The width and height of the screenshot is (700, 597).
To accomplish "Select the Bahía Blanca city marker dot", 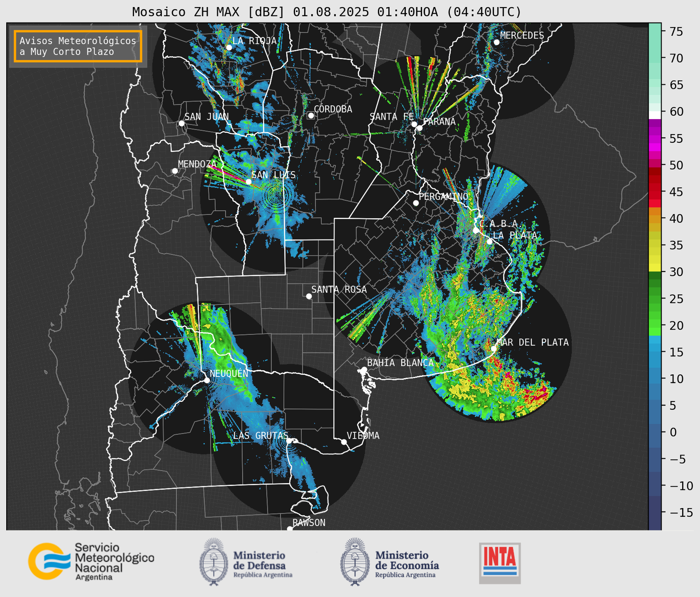I will [x=364, y=369].
